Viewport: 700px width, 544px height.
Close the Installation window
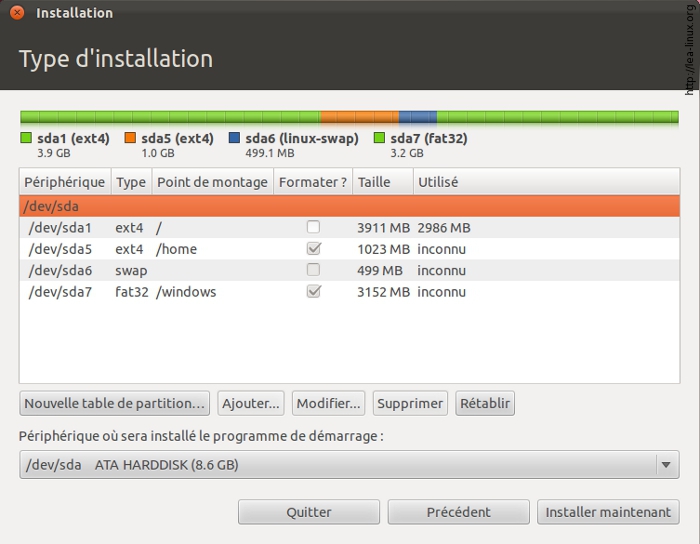coord(17,13)
